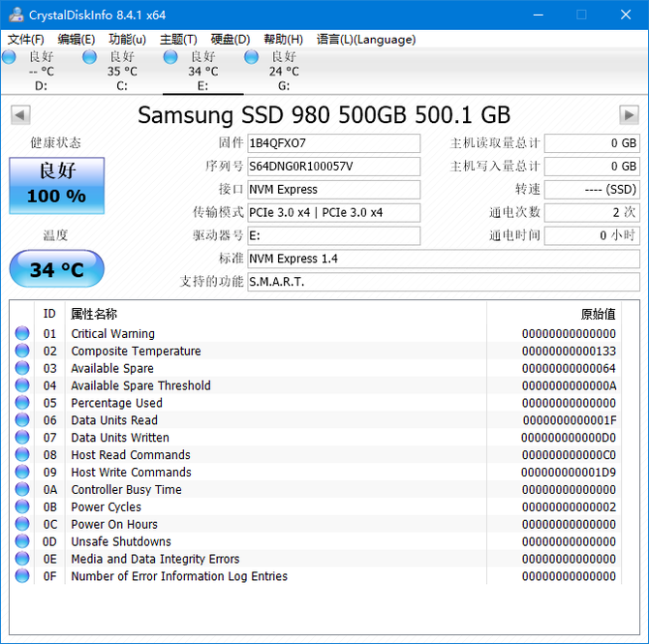Click status orb next to Critical Warning

tap(22, 334)
